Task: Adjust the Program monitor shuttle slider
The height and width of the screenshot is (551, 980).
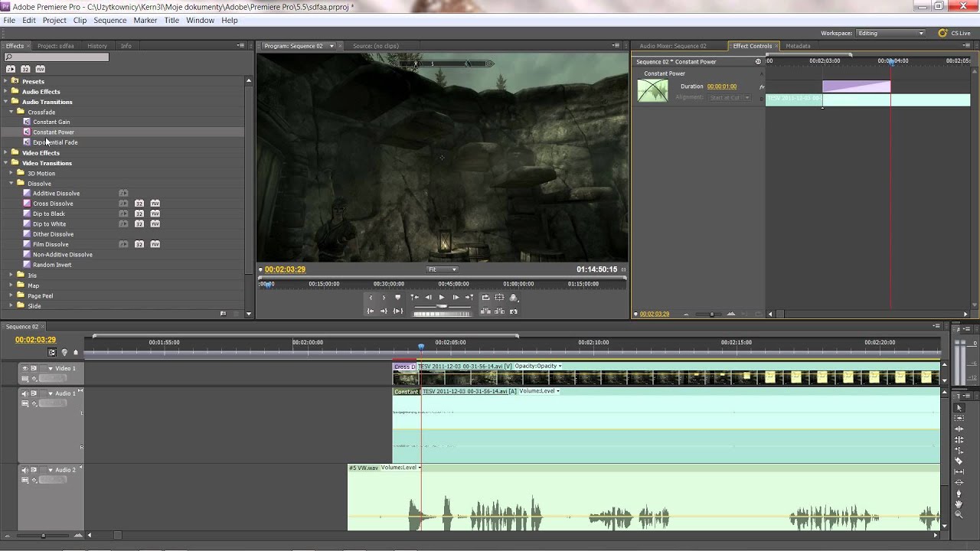Action: tap(442, 306)
